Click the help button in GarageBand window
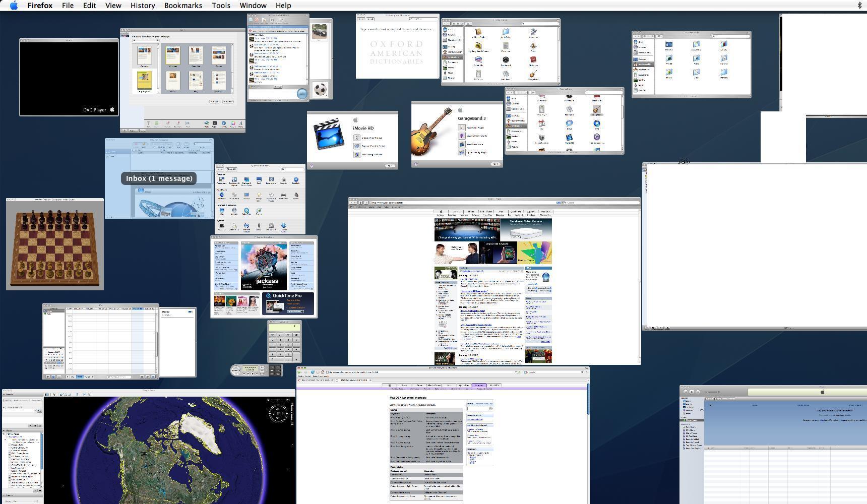This screenshot has width=867, height=504. [416, 164]
